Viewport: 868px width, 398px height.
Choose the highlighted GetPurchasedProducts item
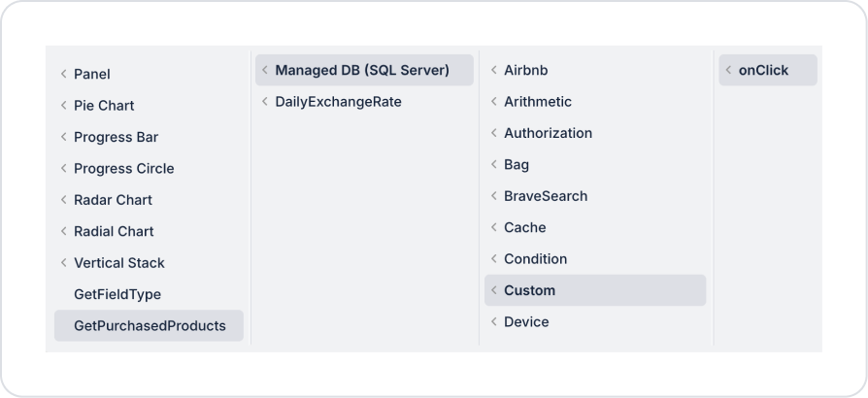(x=150, y=326)
